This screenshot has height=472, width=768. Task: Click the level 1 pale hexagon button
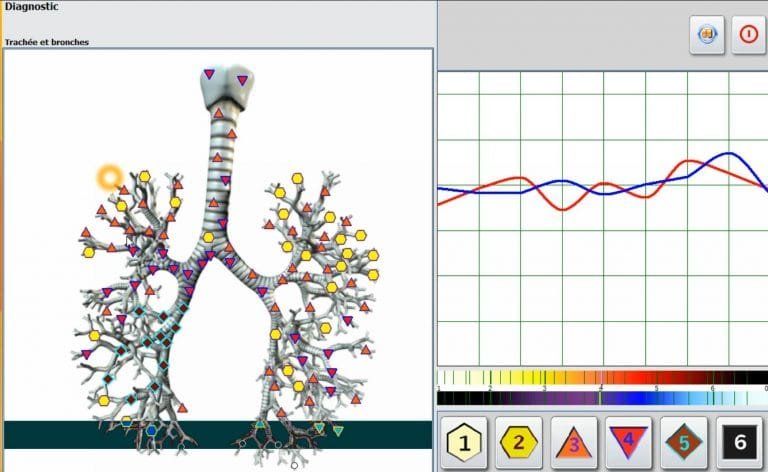click(x=464, y=442)
